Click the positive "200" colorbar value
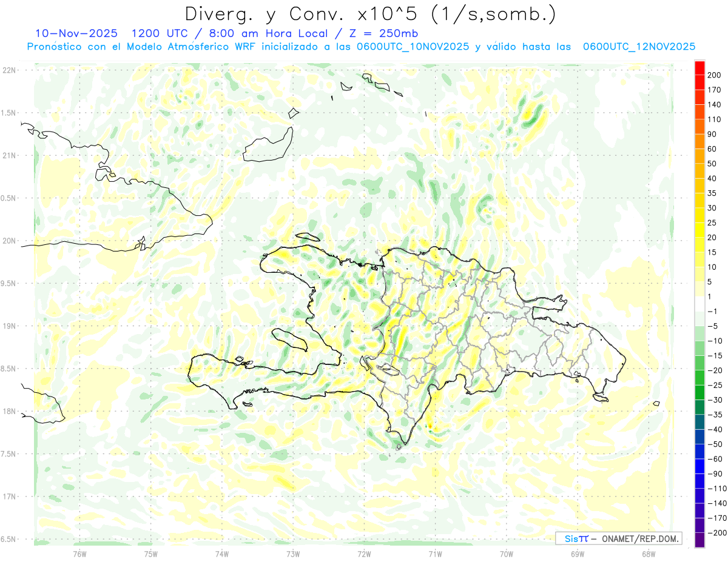 (x=715, y=75)
